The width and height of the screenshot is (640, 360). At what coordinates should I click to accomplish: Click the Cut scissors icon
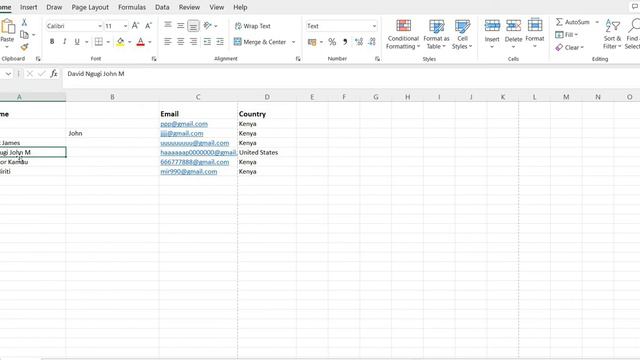click(x=24, y=22)
